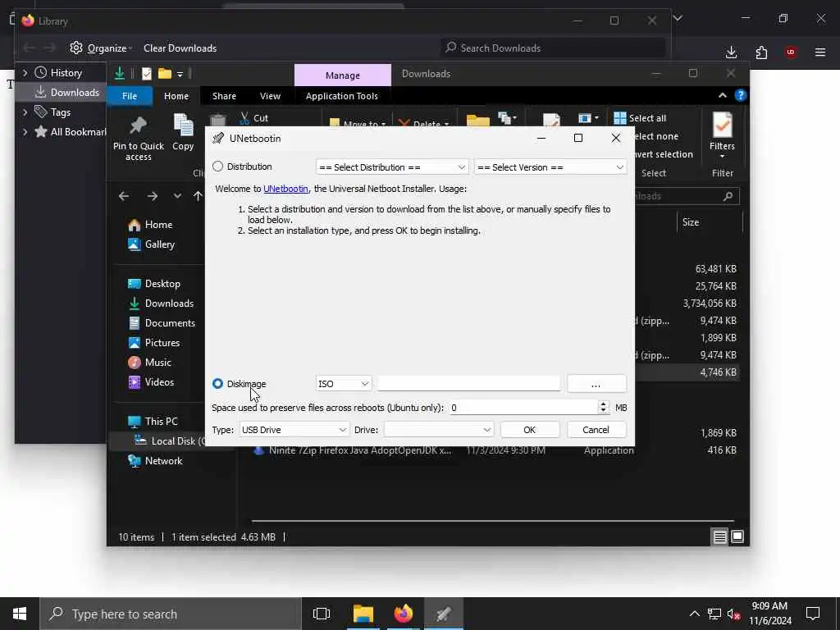The width and height of the screenshot is (840, 630).
Task: Open Firefox extensions puzzle icon
Action: pyautogui.click(x=761, y=52)
